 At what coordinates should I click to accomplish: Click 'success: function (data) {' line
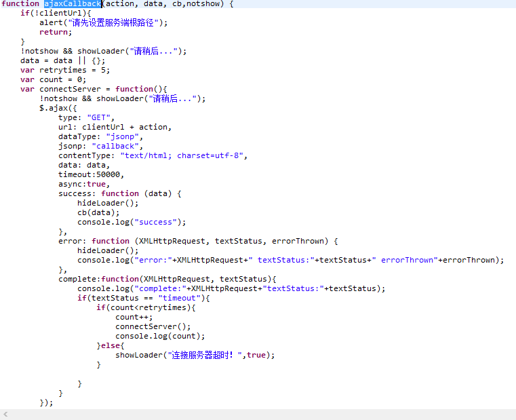[x=120, y=193]
